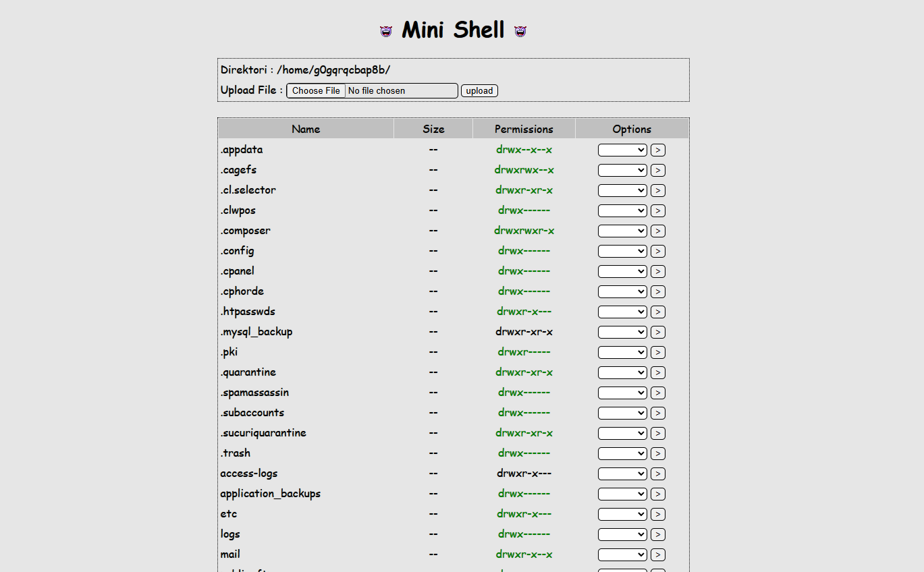
Task: Open the etc folder link
Action: pos(228,514)
